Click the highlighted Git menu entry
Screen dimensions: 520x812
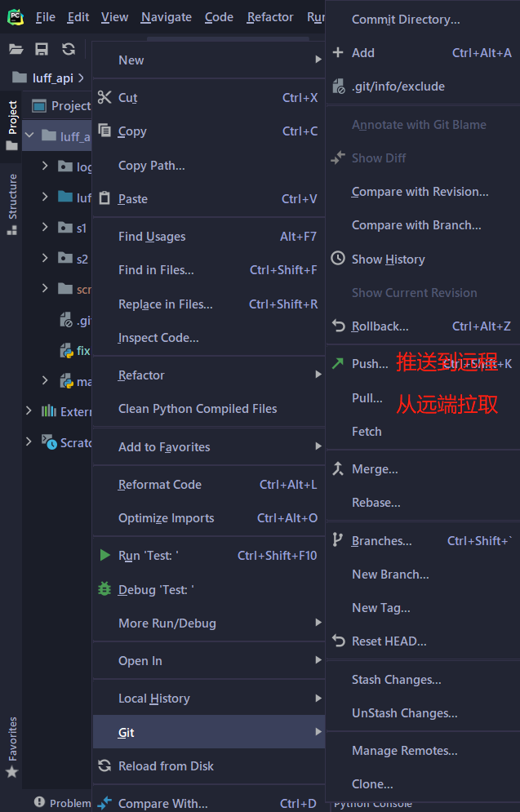point(209,732)
